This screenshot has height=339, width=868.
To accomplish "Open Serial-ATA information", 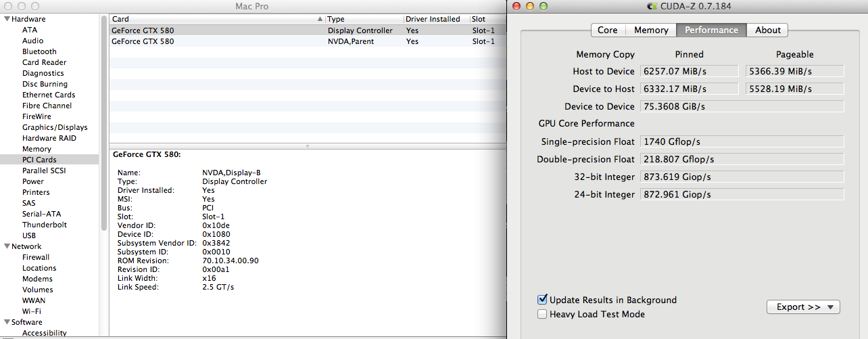I will tap(41, 214).
